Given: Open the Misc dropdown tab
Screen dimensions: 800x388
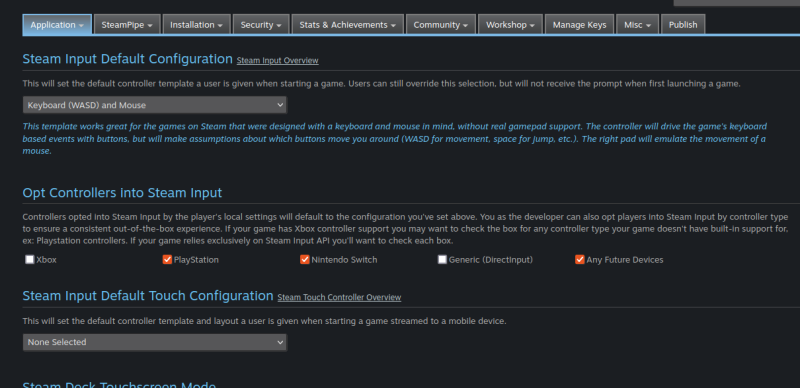Looking at the screenshot, I should click(x=638, y=25).
